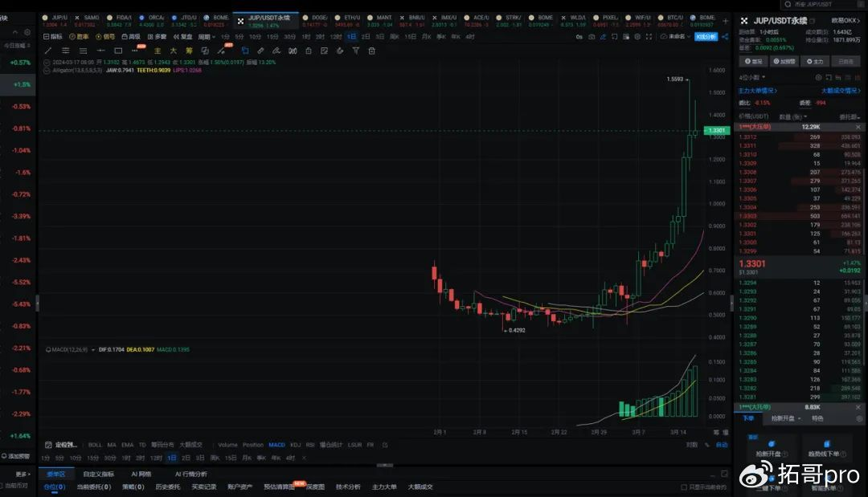Close the 12.29K large sell order row

point(858,127)
